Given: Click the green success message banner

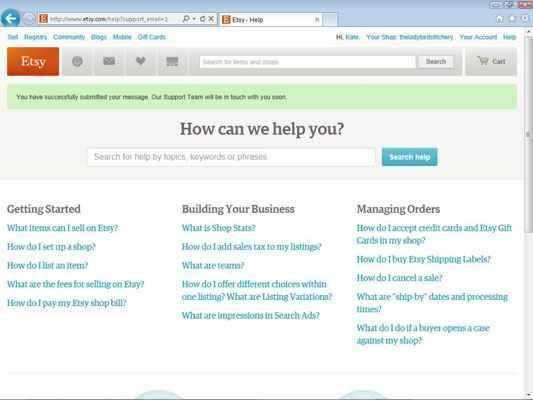Looking at the screenshot, I should tap(262, 97).
